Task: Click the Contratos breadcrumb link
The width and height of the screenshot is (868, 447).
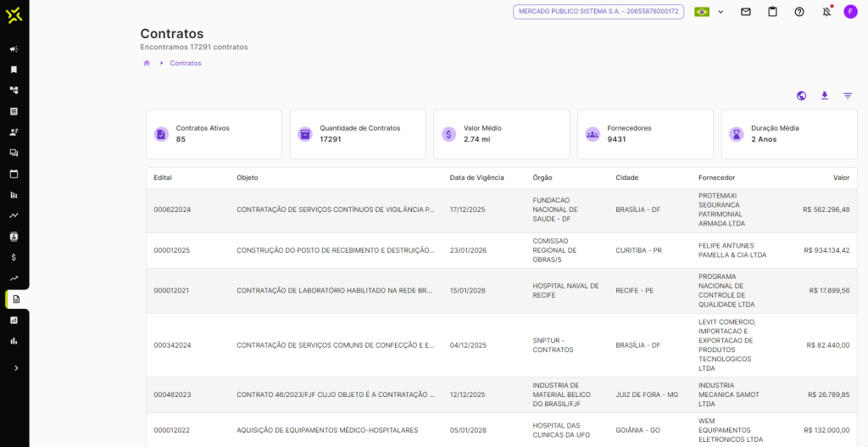Action: coord(186,64)
